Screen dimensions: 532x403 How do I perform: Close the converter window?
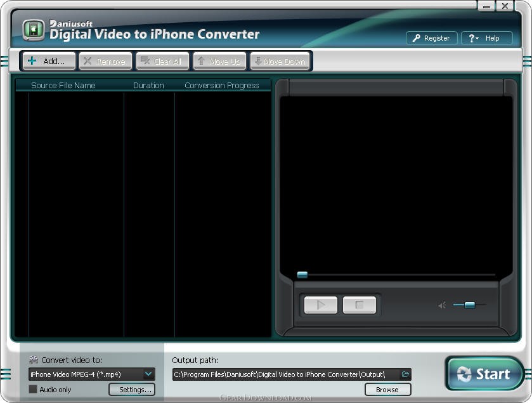coord(505,6)
